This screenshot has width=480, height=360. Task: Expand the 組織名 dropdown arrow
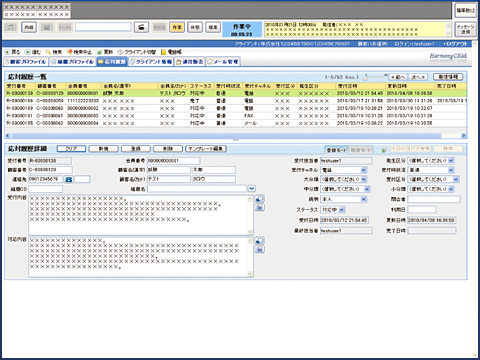click(252, 189)
